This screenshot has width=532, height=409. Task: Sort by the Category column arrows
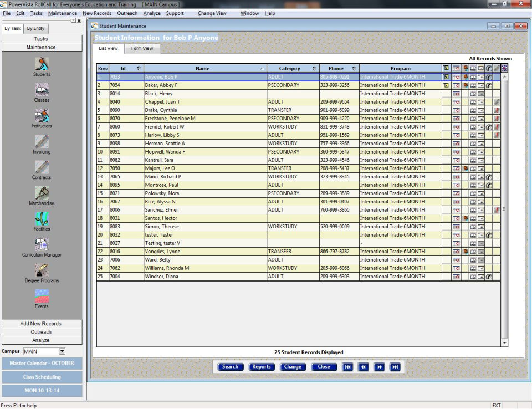coord(314,68)
